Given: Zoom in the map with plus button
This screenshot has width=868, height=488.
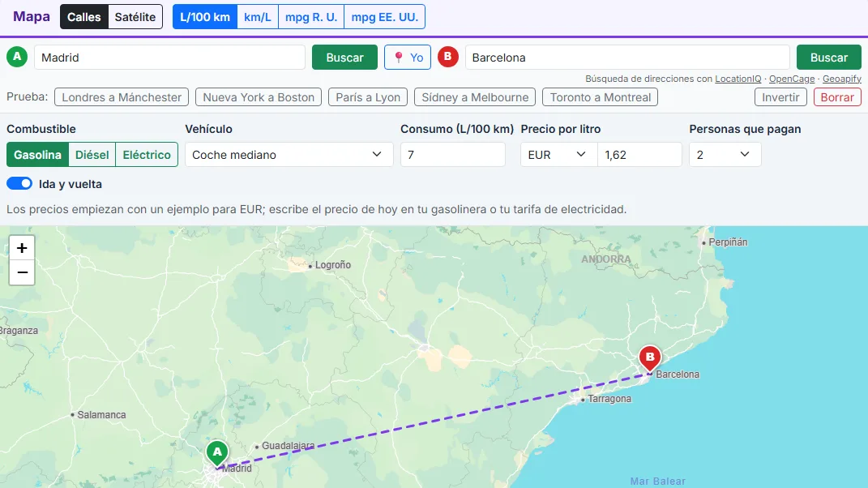Looking at the screenshot, I should click(x=22, y=247).
